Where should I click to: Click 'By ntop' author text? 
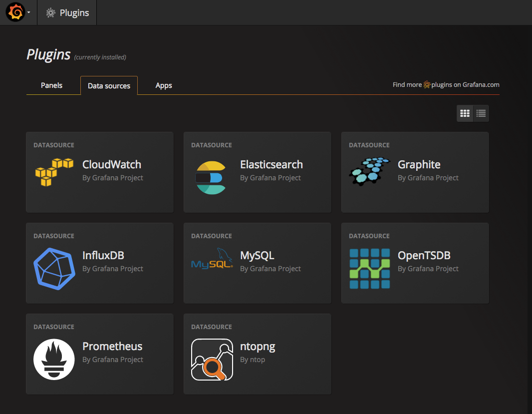click(x=253, y=360)
